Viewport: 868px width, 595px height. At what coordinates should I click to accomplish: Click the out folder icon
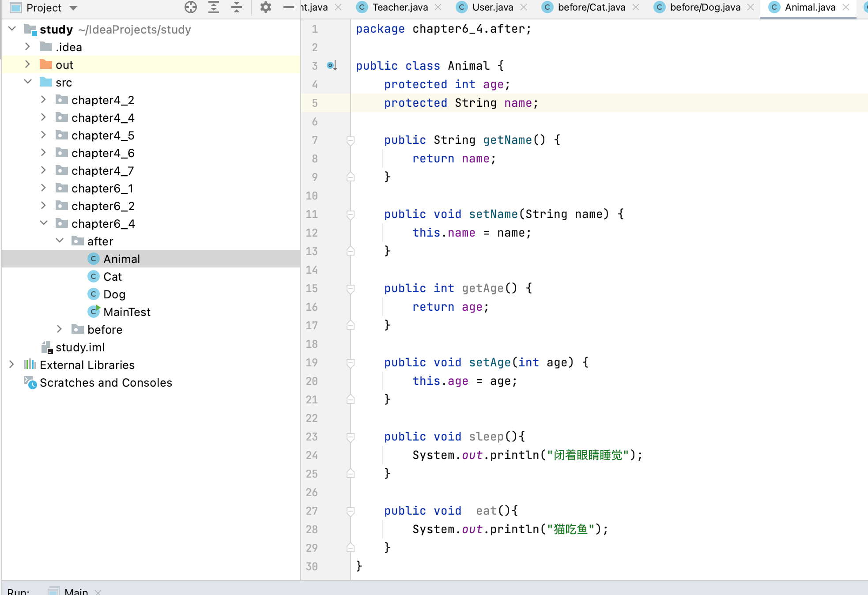tap(46, 64)
